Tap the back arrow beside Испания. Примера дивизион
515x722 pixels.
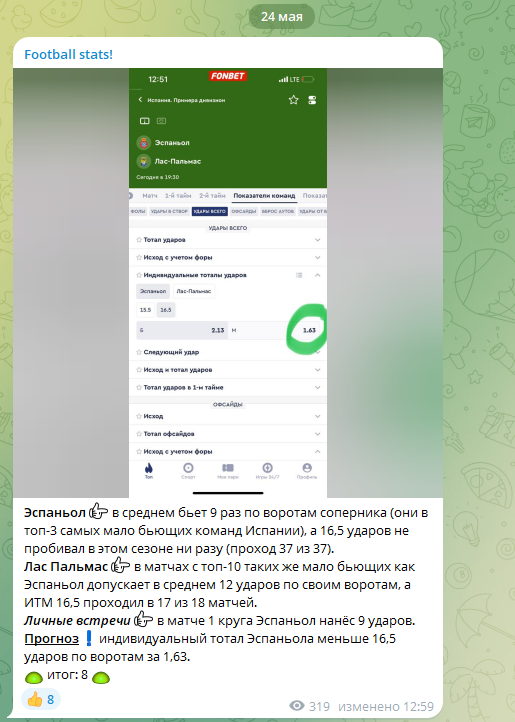pos(140,99)
